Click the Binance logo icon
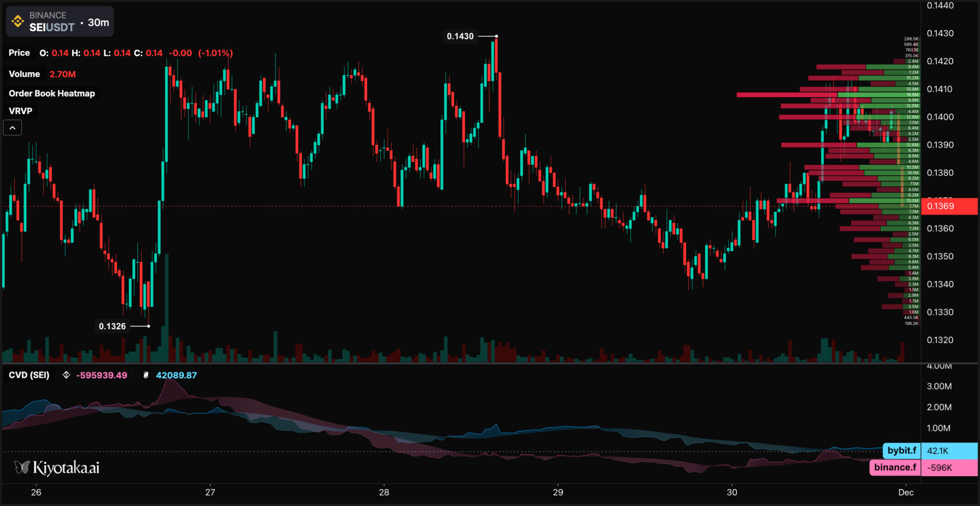980x506 pixels. click(18, 22)
